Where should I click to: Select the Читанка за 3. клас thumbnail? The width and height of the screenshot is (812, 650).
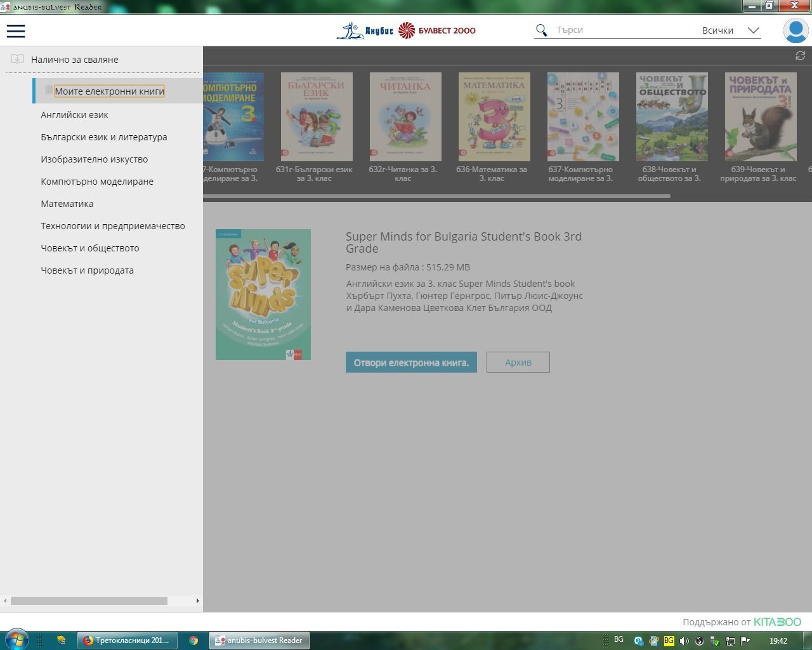coord(405,117)
